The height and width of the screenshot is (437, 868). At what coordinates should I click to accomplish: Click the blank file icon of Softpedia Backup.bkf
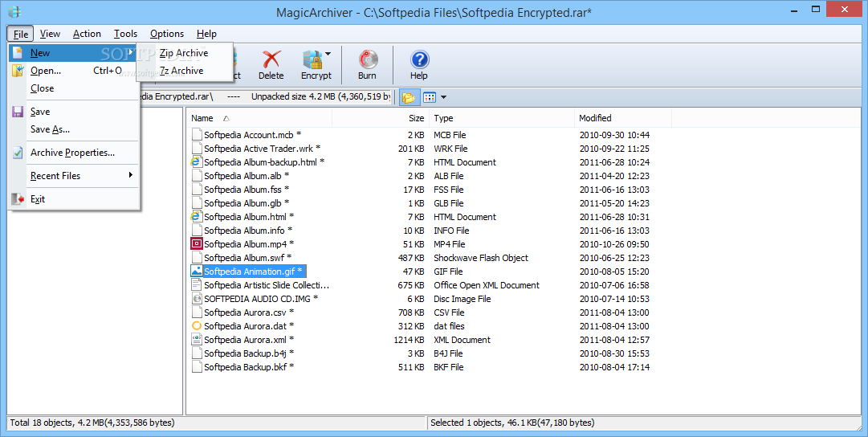pyautogui.click(x=196, y=366)
